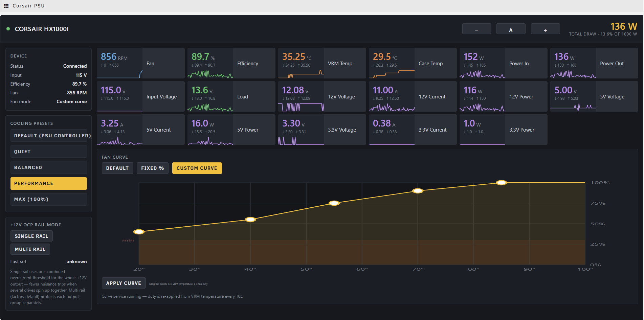
Task: Click the fan curve point at 55°
Action: click(x=334, y=203)
